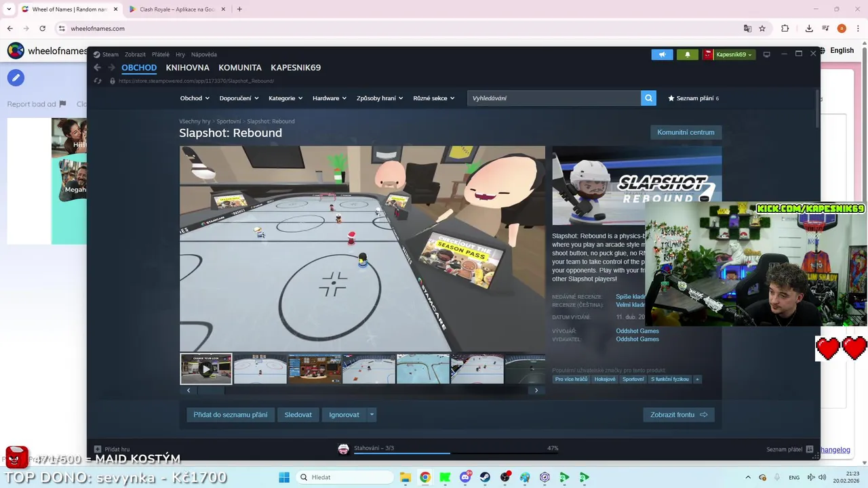Open the Windows Start menu
This screenshot has width=868, height=488.
click(284, 477)
